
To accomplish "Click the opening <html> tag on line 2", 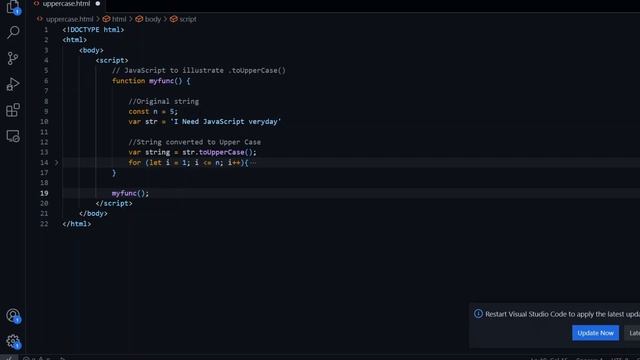I will pyautogui.click(x=75, y=40).
